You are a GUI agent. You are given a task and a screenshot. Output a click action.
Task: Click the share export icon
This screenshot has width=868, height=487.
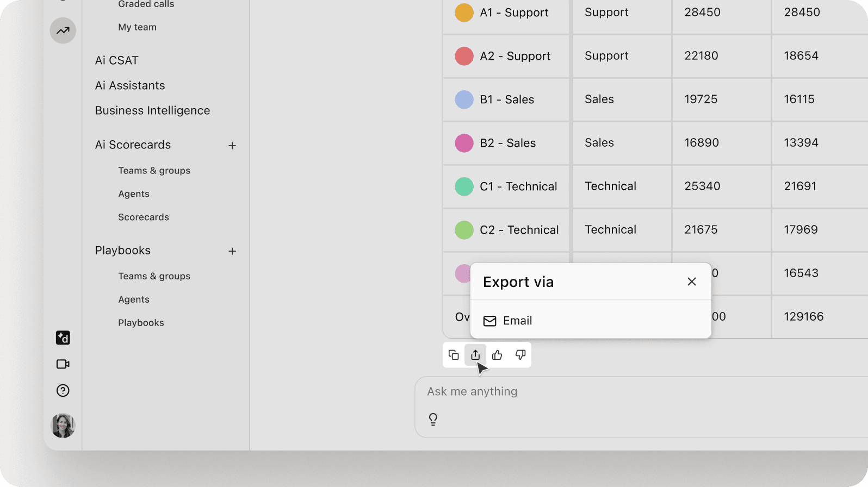475,355
